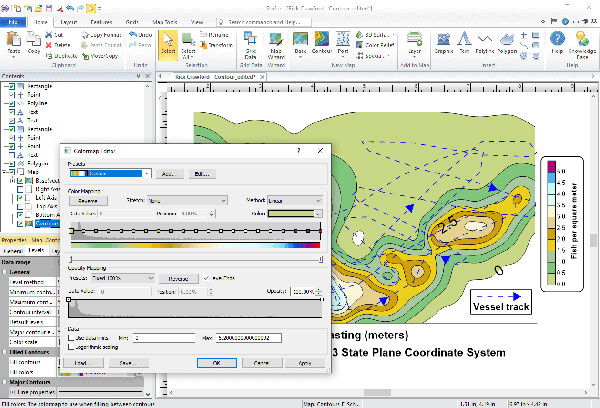The width and height of the screenshot is (600, 408).
Task: Toggle the Left Axis visibility checkbox
Action: pos(20,198)
